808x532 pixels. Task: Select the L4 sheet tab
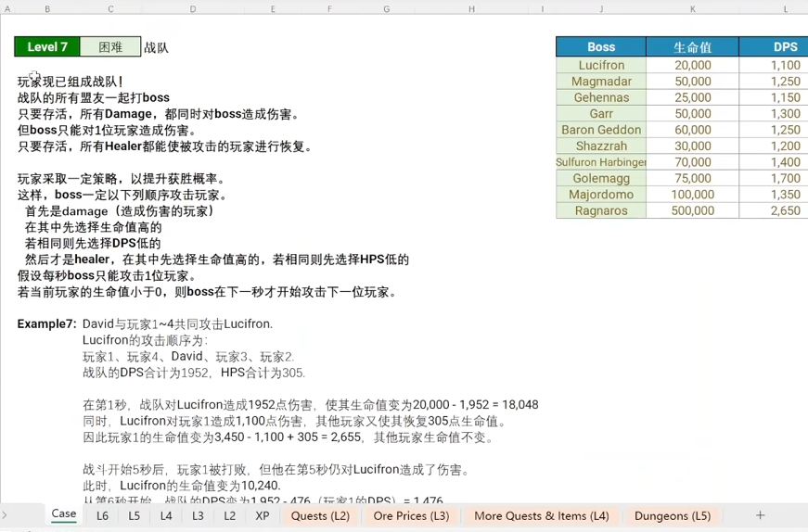(166, 515)
